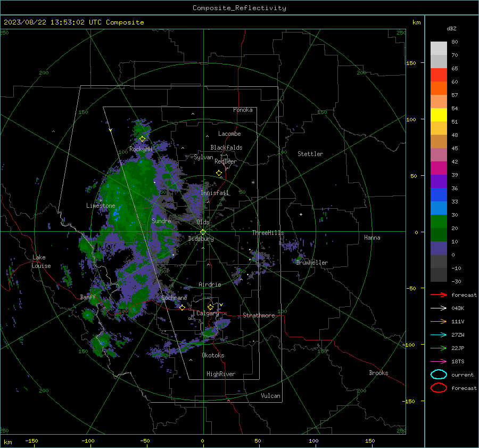Click the Lake Louise label

42,262
